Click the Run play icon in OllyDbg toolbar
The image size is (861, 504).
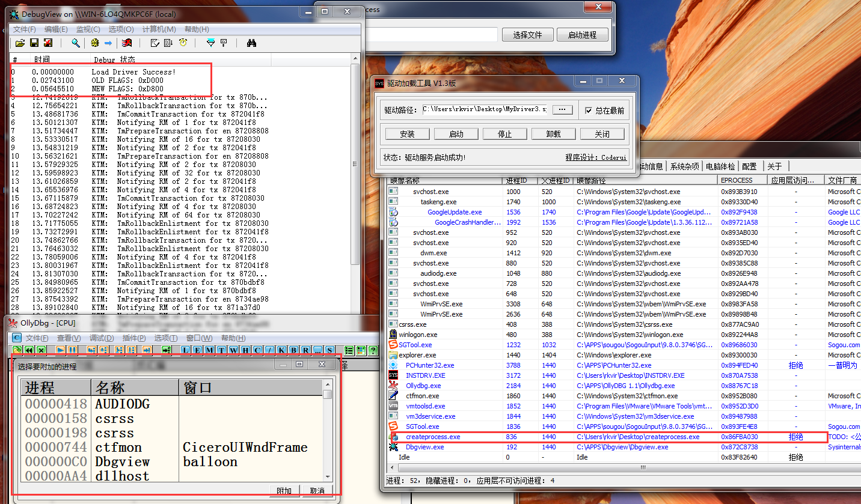(61, 350)
